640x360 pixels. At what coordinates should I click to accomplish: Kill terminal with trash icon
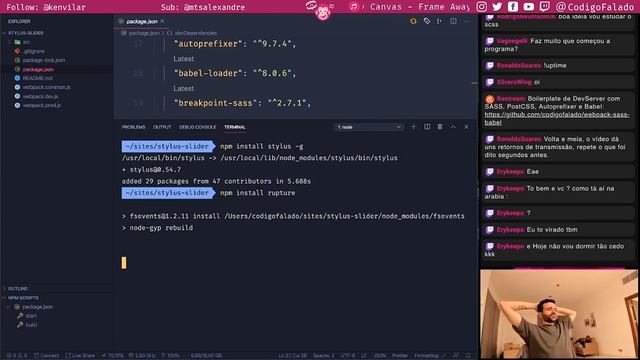(440, 127)
